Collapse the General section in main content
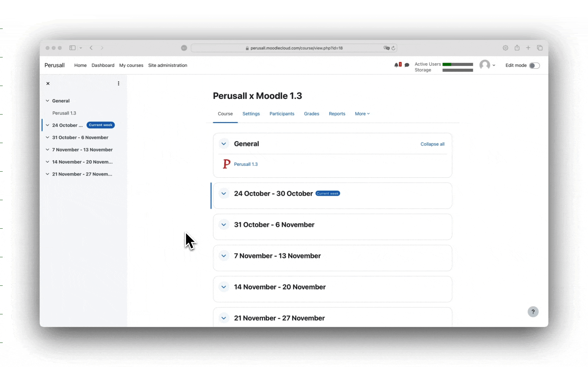The width and height of the screenshot is (588, 367). (x=224, y=144)
